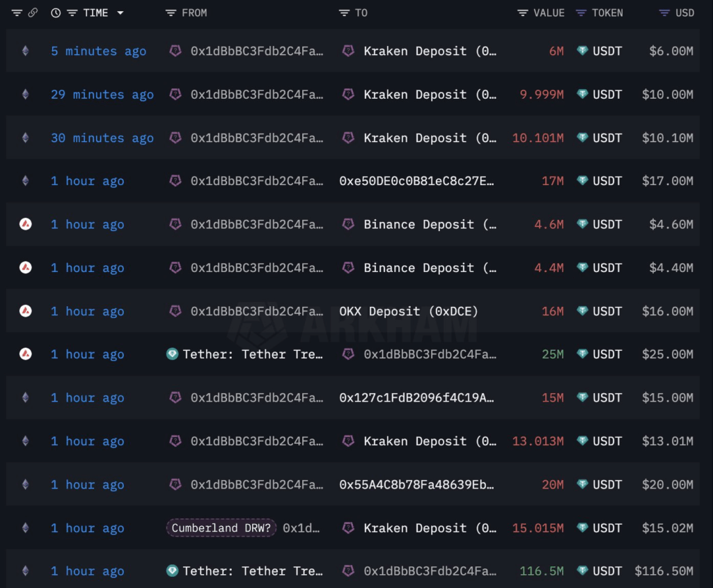Open Kraken Deposit recipient in 10.101M row
The height and width of the screenshot is (588, 713).
[430, 138]
